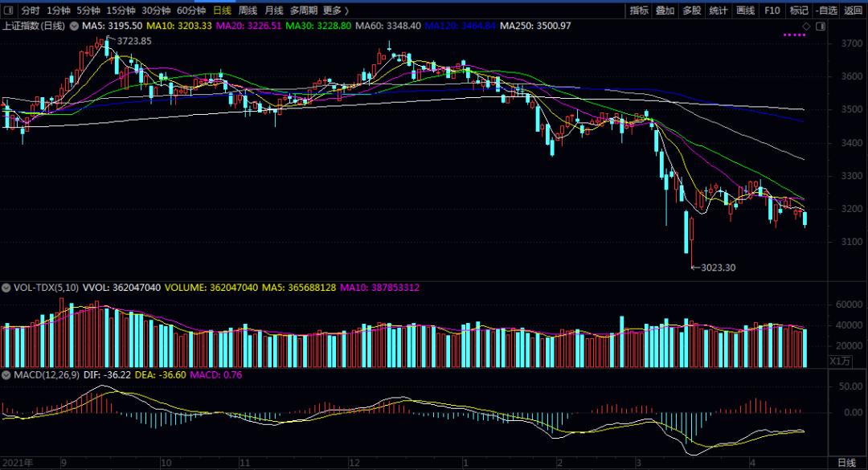Switch to 分时 intraday view

point(31,10)
